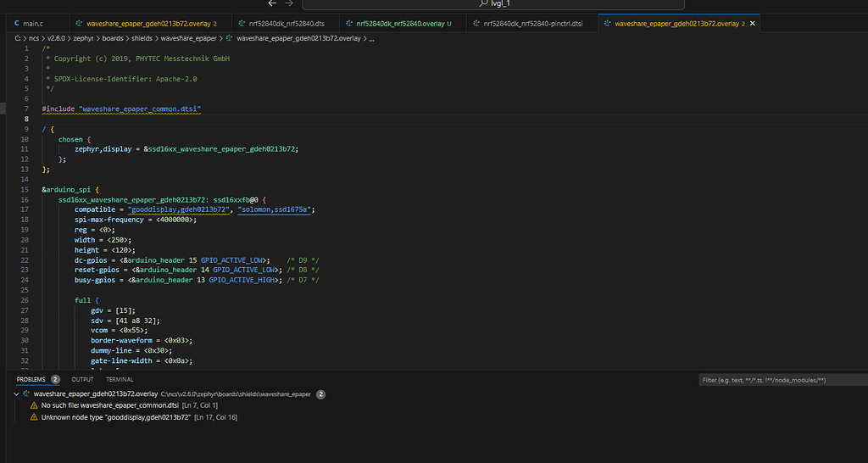The image size is (868, 463).
Task: Click warning icon beside 'No such file' problem
Action: click(34, 406)
